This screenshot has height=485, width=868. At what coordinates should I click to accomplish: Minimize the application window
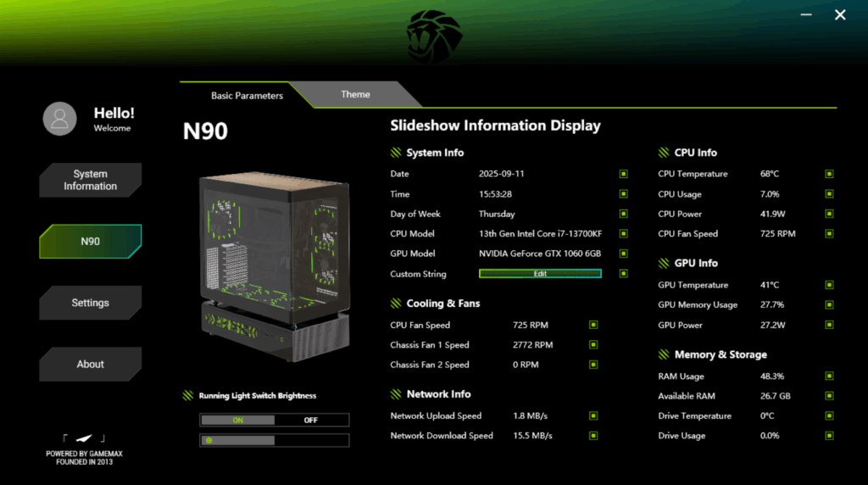pos(806,14)
